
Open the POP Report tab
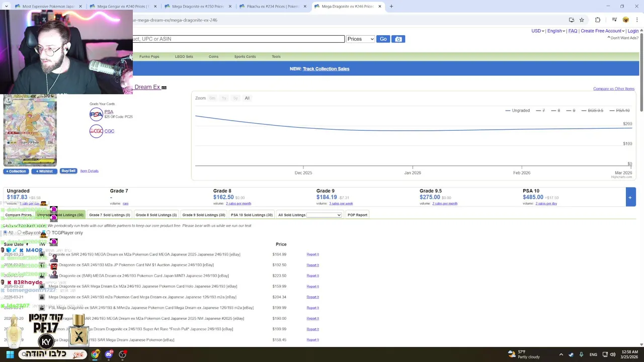pyautogui.click(x=357, y=215)
